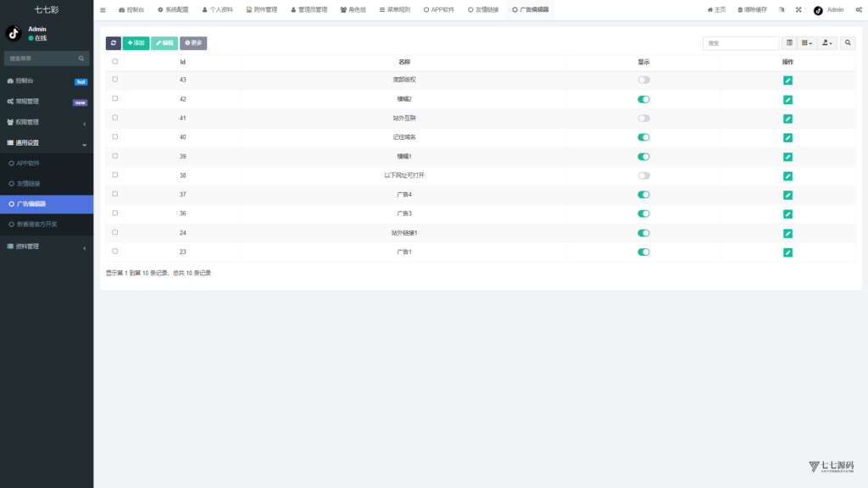Image resolution: width=868 pixels, height=488 pixels.
Task: Click the refresh table button
Action: (x=114, y=42)
